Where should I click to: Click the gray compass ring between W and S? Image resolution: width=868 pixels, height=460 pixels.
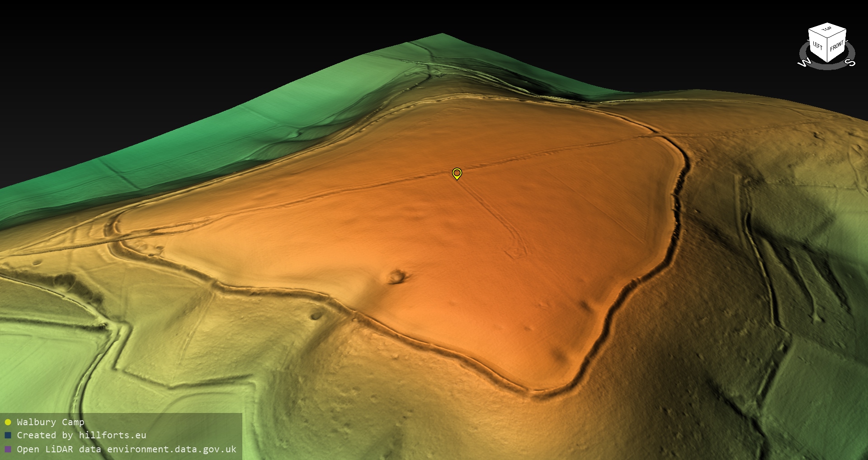(827, 67)
